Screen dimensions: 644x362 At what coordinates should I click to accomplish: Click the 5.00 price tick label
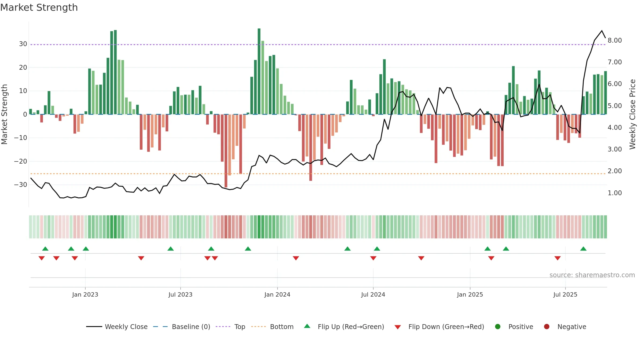coord(615,106)
